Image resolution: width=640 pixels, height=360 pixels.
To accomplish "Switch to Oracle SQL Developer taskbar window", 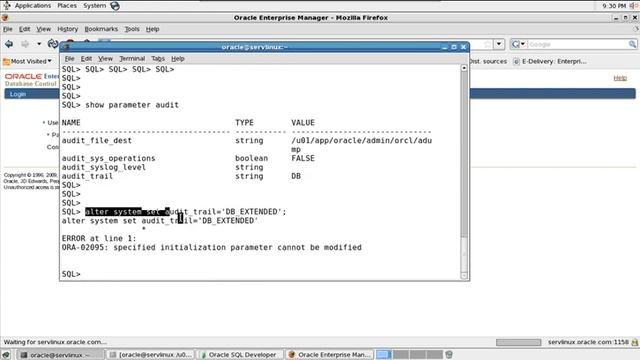I will [x=239, y=355].
